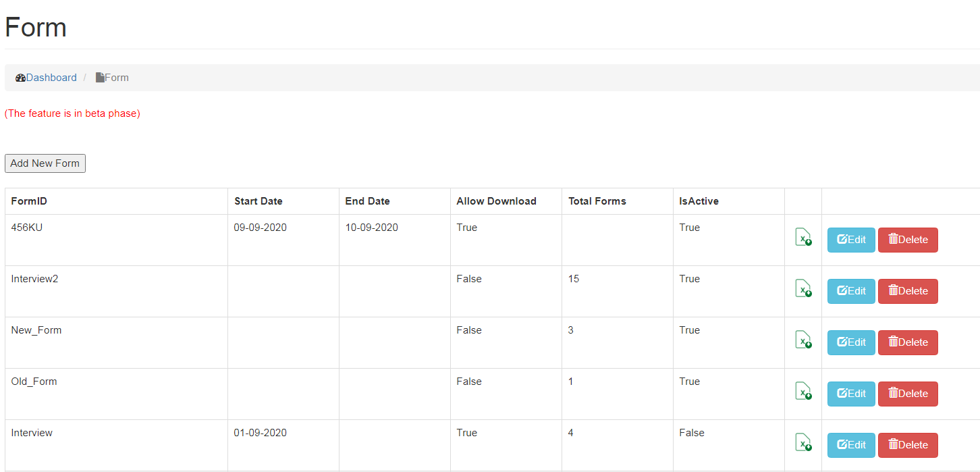
Task: Click Excel icon in Interview row
Action: (803, 443)
